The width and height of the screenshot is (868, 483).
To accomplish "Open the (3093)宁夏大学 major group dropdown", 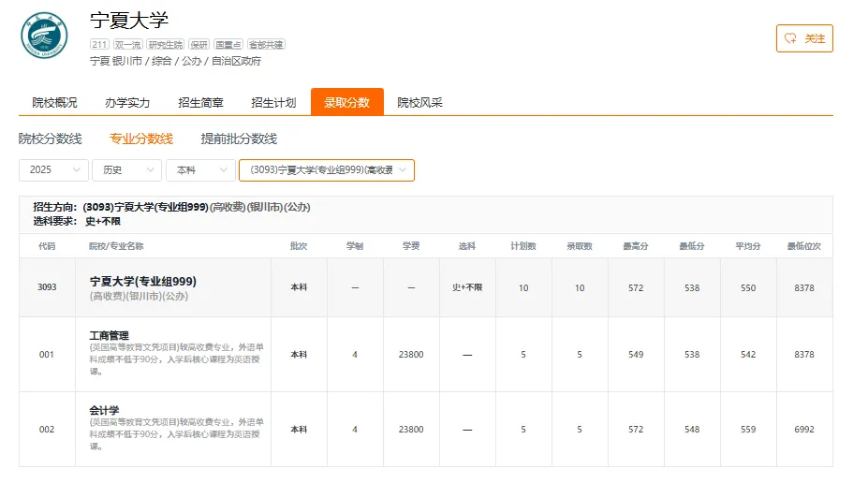I will tap(327, 169).
